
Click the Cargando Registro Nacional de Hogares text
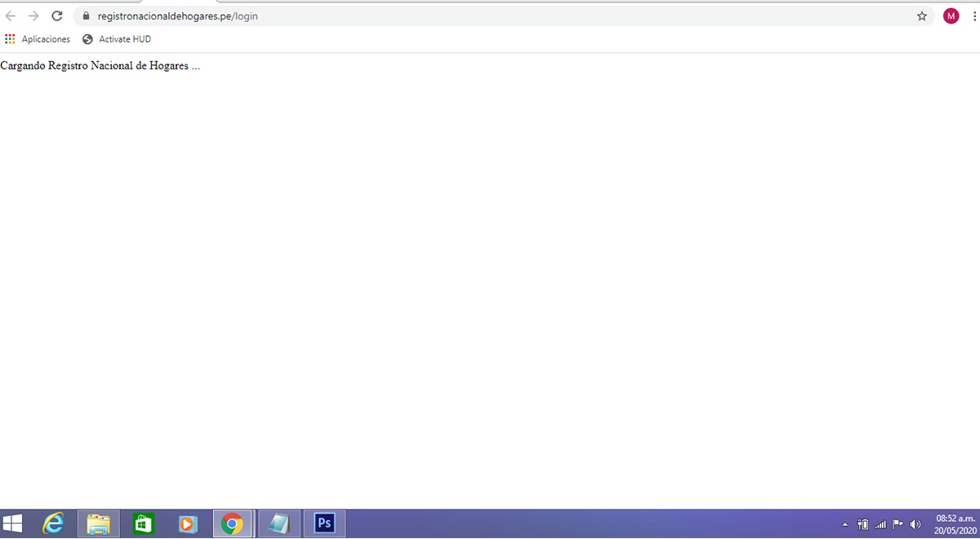click(100, 65)
